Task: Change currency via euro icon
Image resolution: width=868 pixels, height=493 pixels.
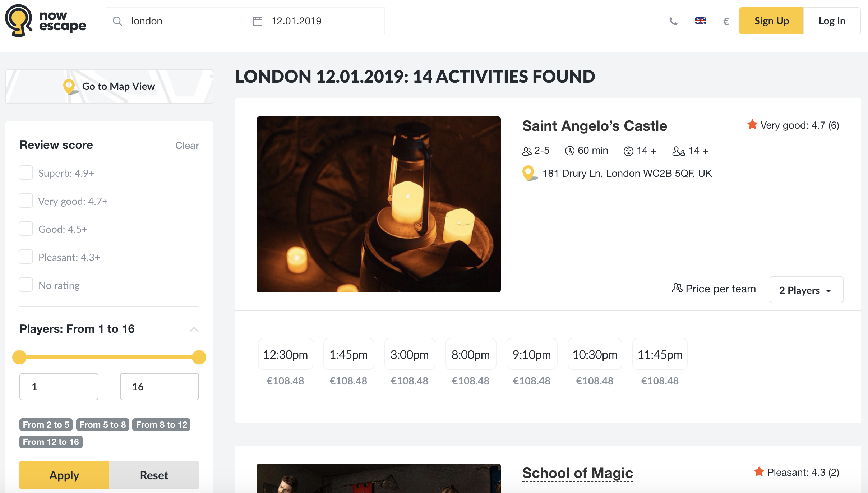Action: (x=726, y=22)
